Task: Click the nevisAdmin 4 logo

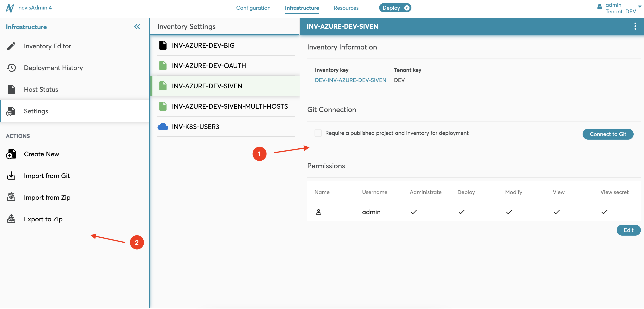Action: tap(10, 8)
